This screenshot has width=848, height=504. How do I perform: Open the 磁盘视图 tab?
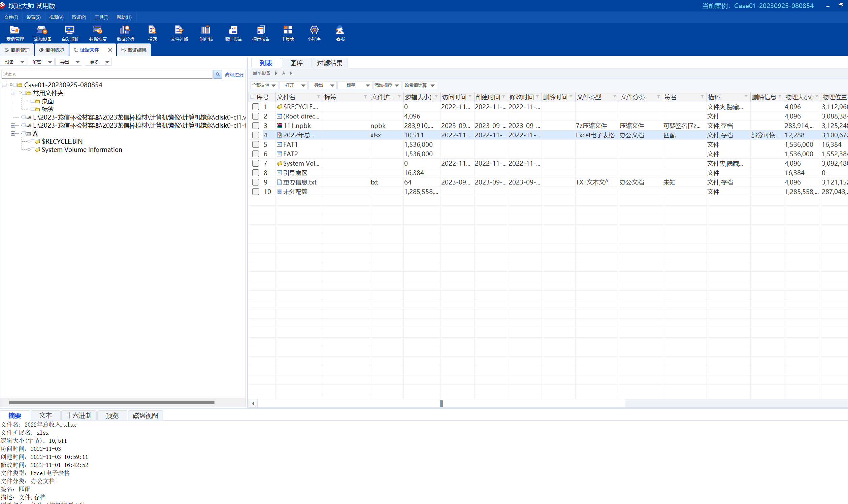pos(145,415)
